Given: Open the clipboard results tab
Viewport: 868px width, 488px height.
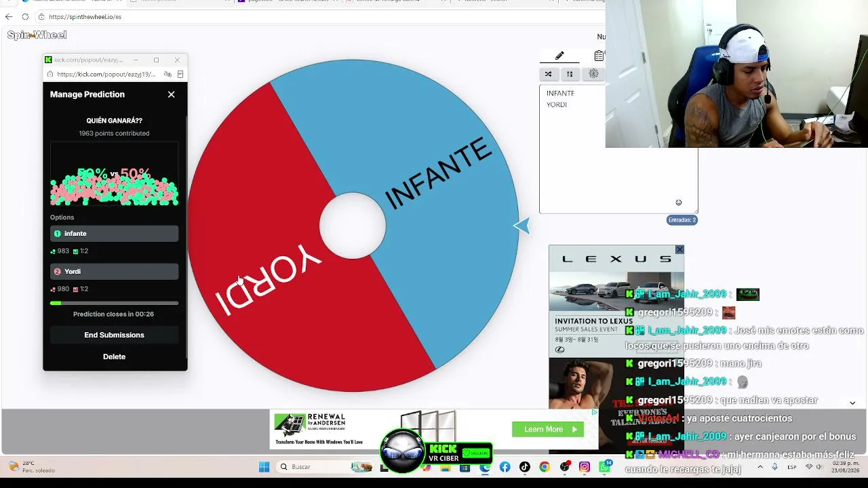Looking at the screenshot, I should tap(599, 56).
